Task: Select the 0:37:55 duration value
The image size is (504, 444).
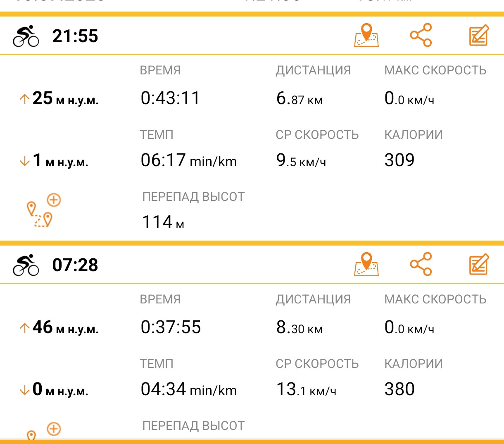Action: pyautogui.click(x=171, y=327)
